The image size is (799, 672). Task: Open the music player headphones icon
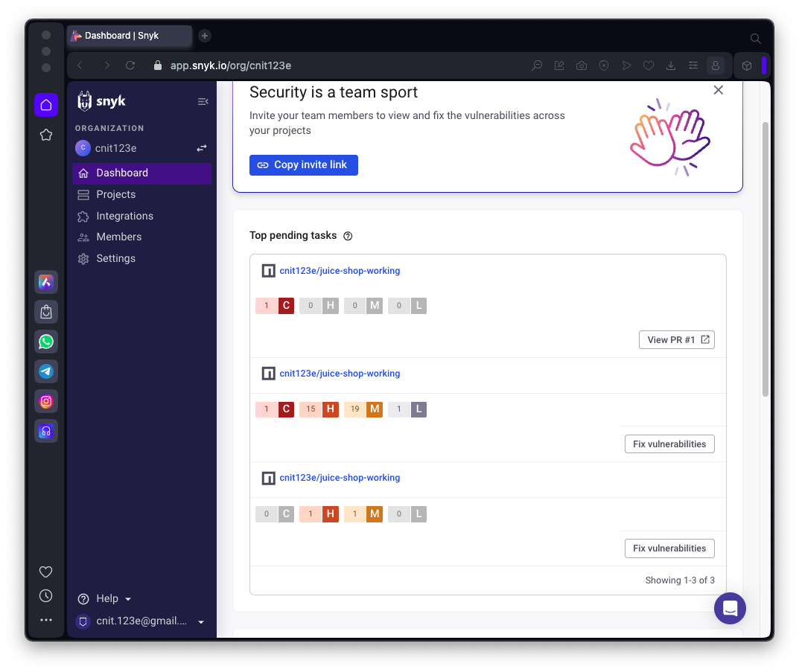(46, 431)
